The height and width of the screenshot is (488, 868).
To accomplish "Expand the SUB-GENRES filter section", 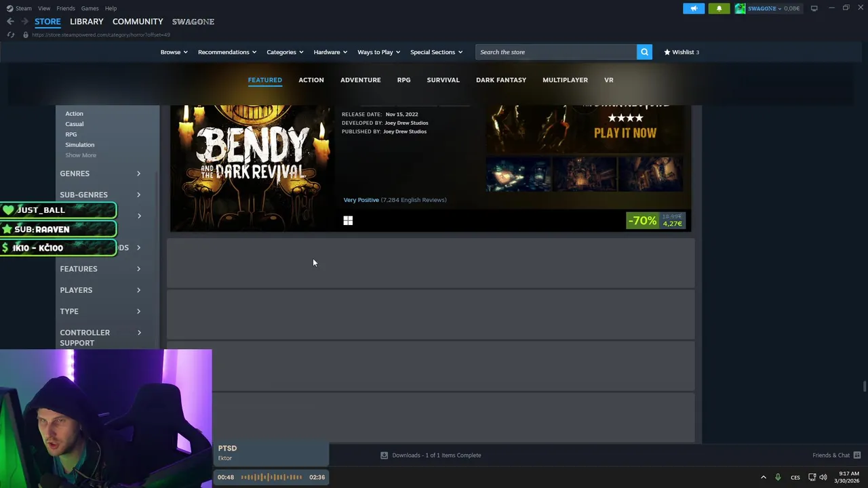I will coord(100,195).
